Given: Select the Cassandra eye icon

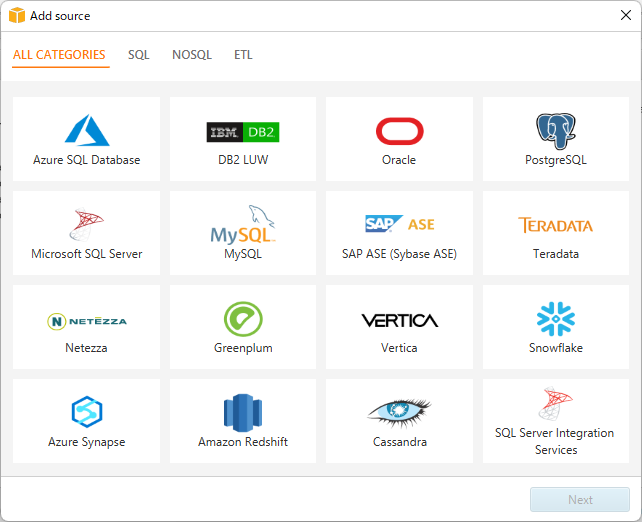Looking at the screenshot, I should [x=400, y=413].
